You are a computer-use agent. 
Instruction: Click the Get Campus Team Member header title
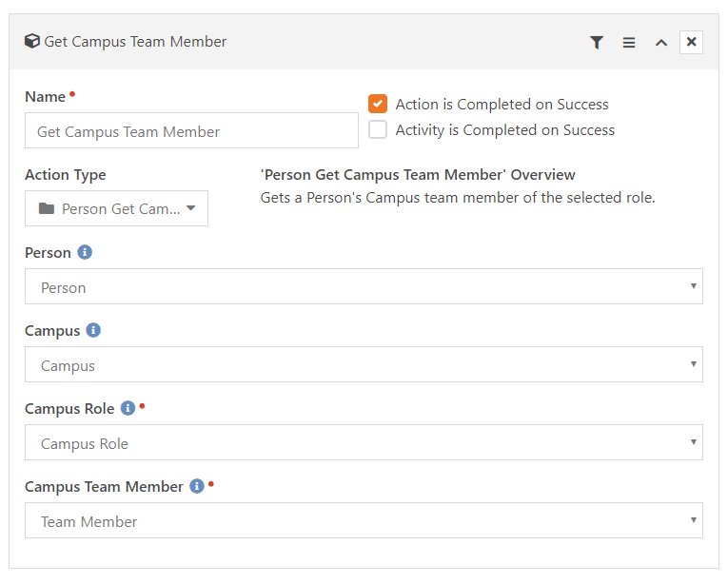click(135, 41)
